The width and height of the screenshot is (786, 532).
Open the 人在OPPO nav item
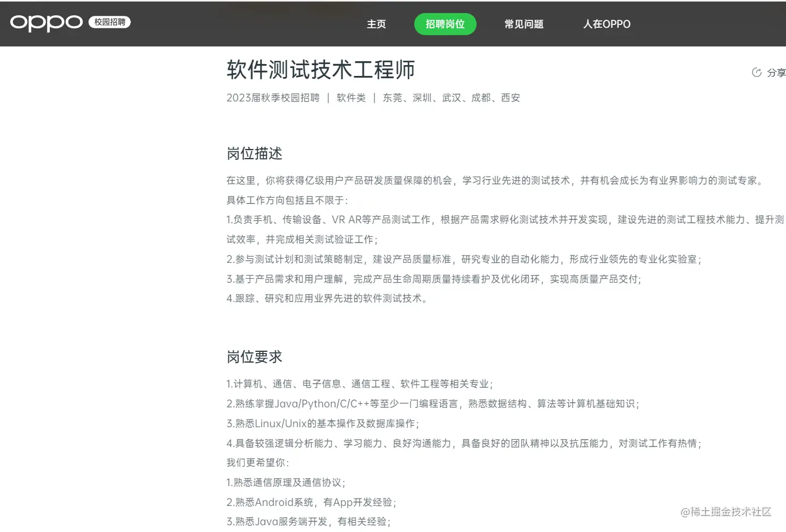[607, 24]
